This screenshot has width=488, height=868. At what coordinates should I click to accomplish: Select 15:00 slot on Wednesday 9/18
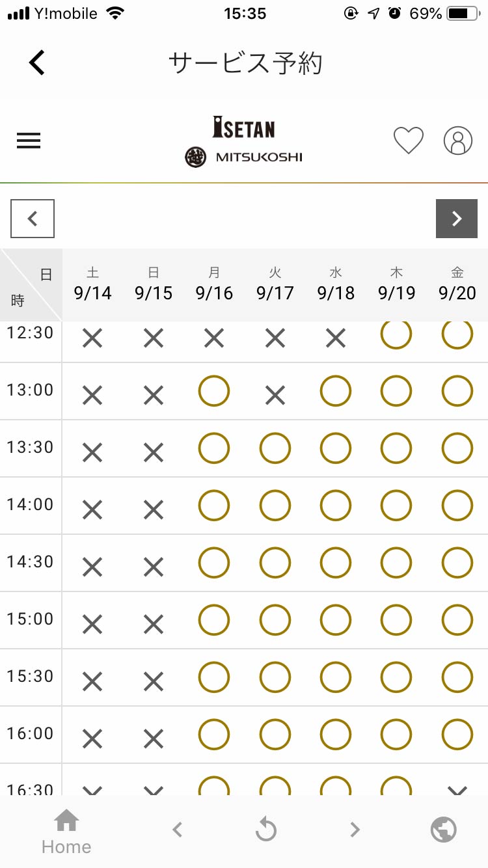coord(336,620)
